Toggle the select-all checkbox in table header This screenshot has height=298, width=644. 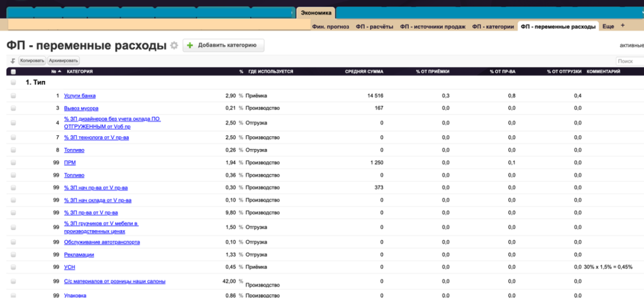[x=13, y=72]
